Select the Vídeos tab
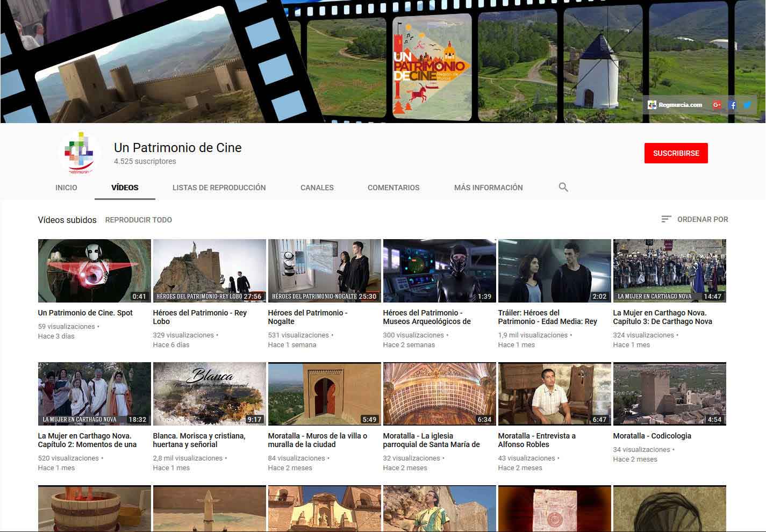The width and height of the screenshot is (766, 532). click(x=125, y=188)
